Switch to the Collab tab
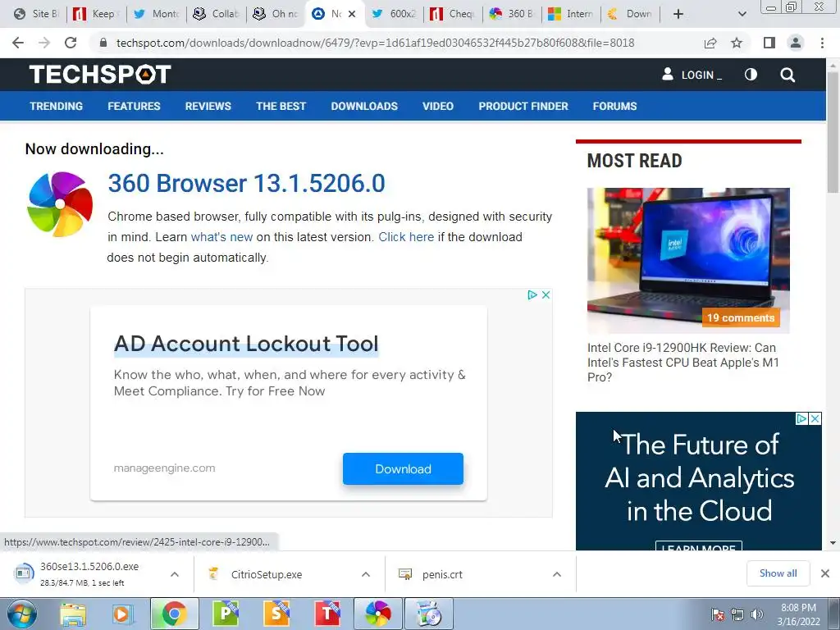840x630 pixels. click(x=217, y=14)
